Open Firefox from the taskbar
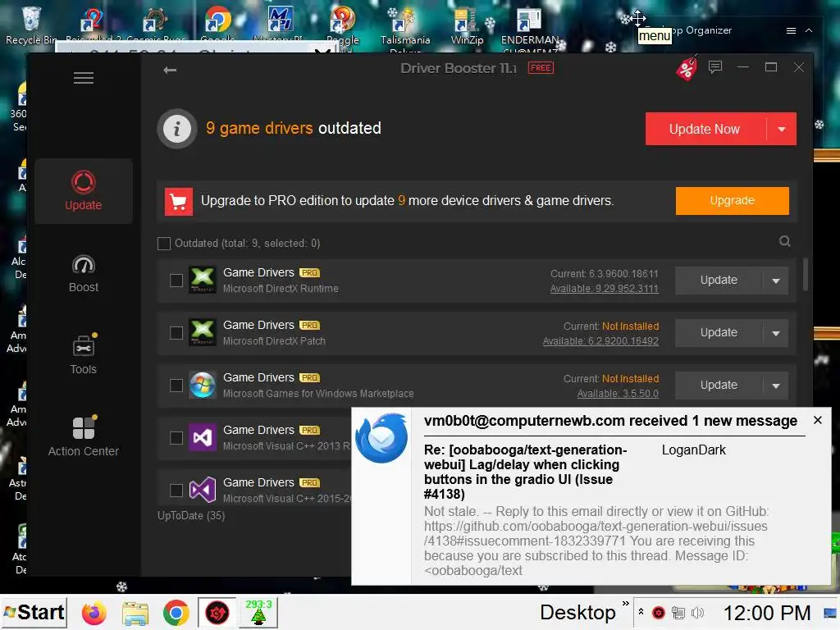Image resolution: width=840 pixels, height=630 pixels. (94, 613)
